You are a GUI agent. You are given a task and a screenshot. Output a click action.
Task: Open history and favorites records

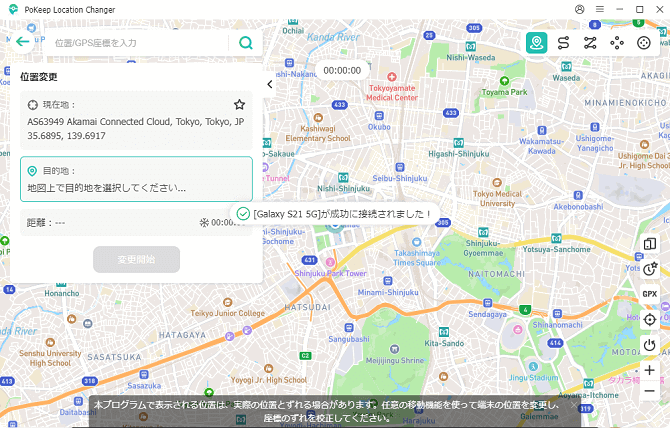(x=650, y=268)
